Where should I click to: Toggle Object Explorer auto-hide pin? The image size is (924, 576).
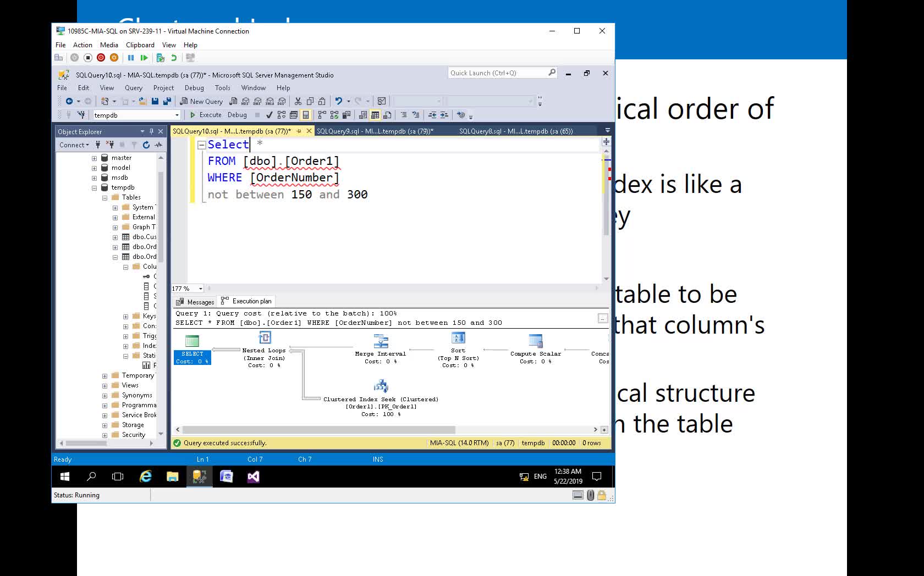click(151, 131)
